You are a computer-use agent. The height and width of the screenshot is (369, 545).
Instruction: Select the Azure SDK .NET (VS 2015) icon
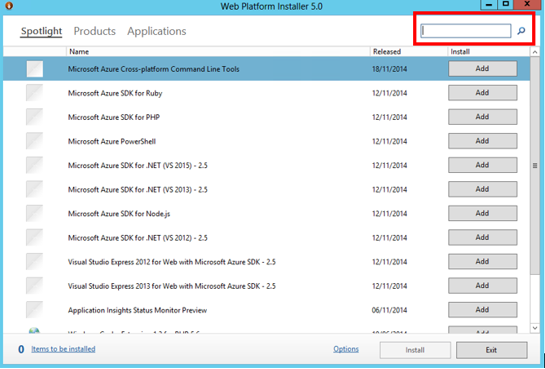(35, 165)
